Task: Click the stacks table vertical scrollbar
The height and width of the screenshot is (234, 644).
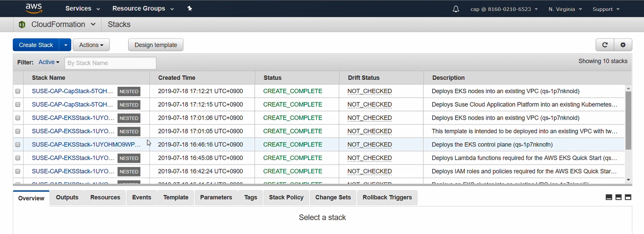Action: point(628,121)
